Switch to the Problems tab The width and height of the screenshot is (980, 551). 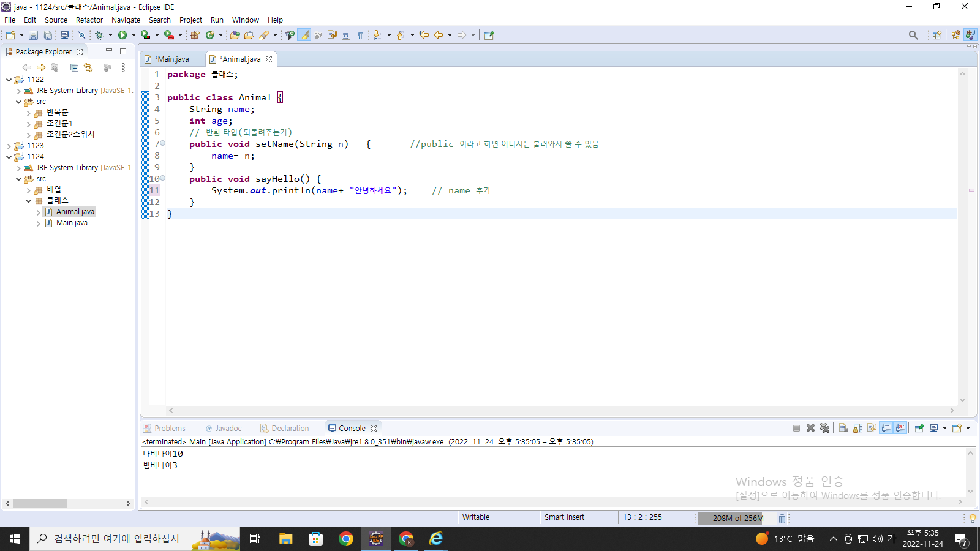point(164,429)
